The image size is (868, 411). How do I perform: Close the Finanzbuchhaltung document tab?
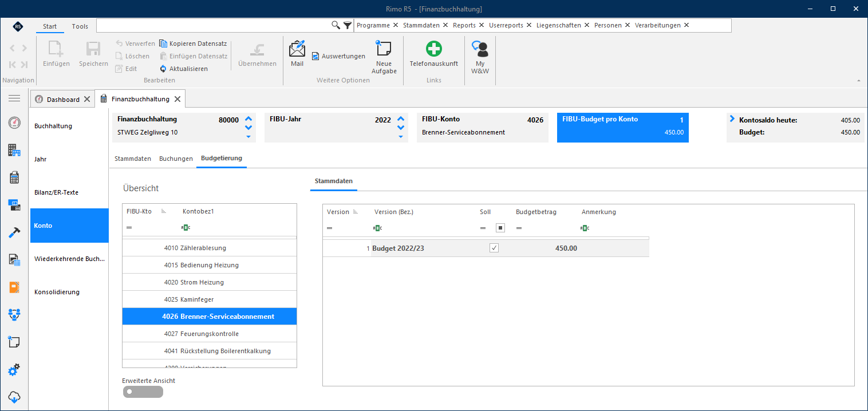tap(177, 99)
